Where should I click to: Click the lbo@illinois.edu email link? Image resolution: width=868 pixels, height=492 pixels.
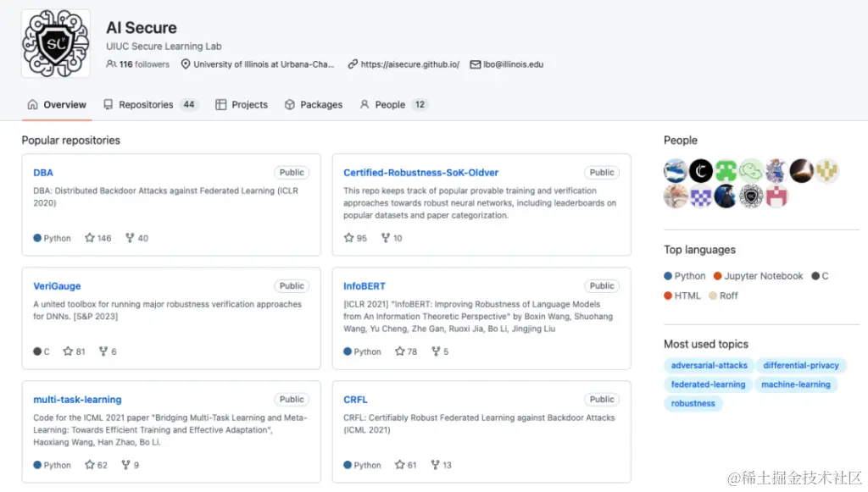click(513, 64)
